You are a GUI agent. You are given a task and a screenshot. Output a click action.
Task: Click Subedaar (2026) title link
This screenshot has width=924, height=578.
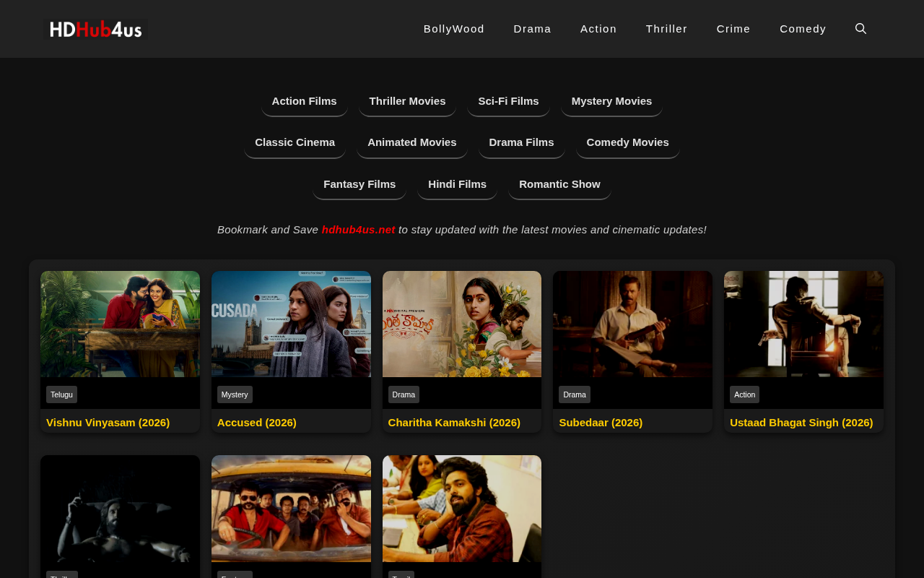coord(601,423)
